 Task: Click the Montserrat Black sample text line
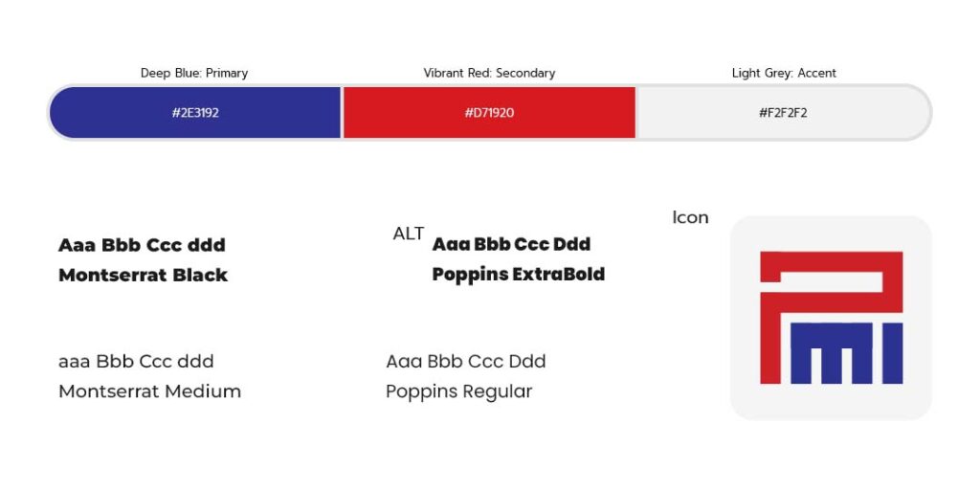[x=142, y=245]
